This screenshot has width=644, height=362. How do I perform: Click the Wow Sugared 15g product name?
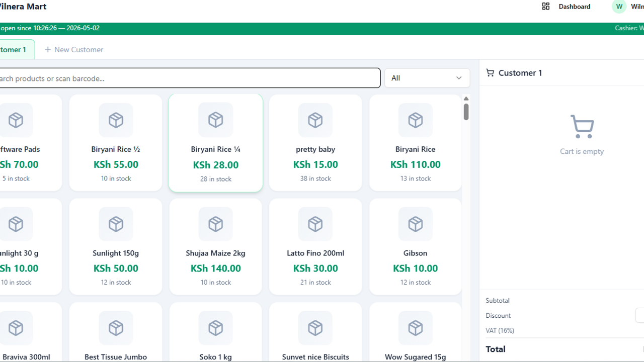416,357
